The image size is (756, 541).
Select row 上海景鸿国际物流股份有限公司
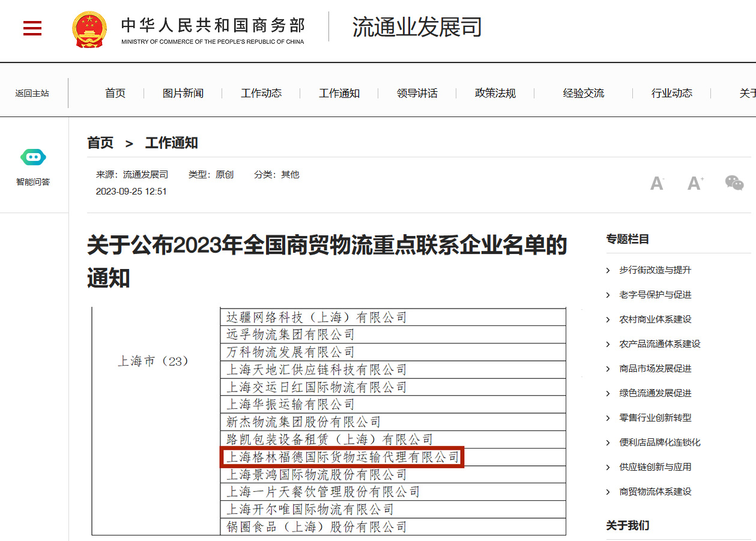[x=393, y=474]
